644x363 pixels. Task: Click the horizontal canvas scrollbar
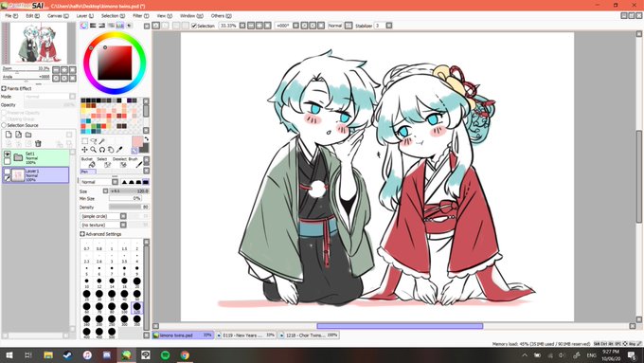click(x=400, y=326)
